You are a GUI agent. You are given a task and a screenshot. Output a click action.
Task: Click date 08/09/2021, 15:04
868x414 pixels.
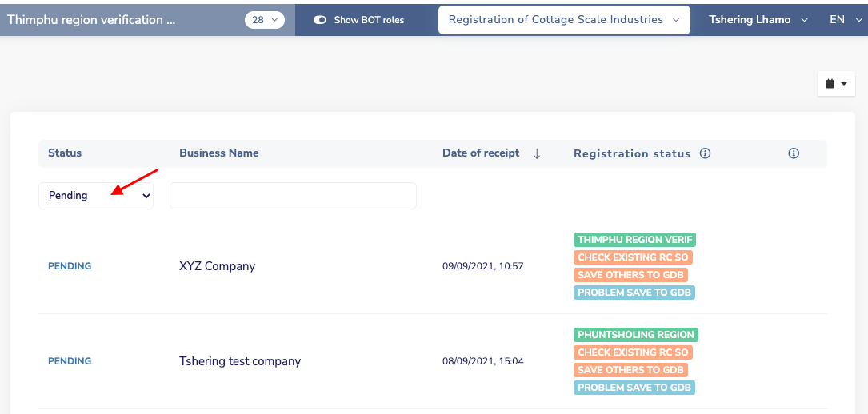point(482,361)
